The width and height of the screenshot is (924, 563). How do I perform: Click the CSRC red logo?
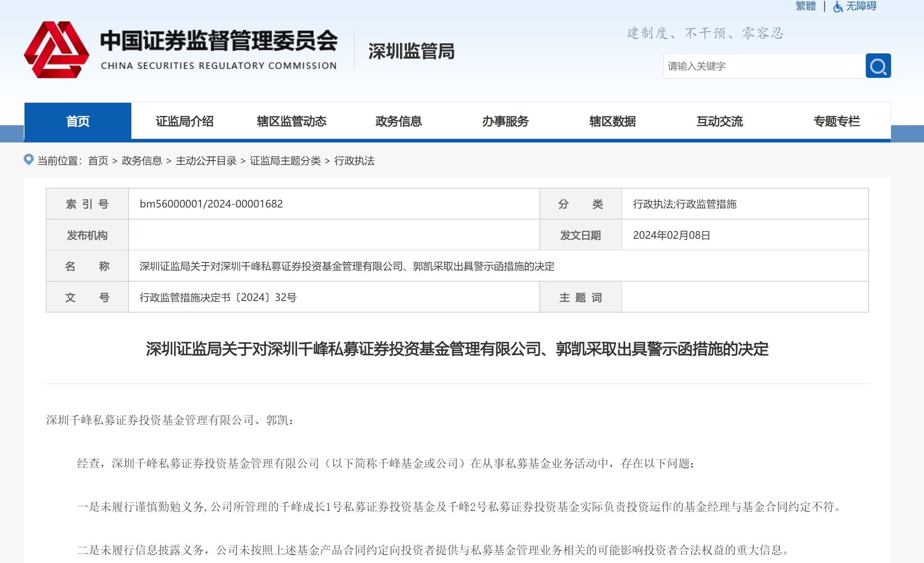coord(56,50)
